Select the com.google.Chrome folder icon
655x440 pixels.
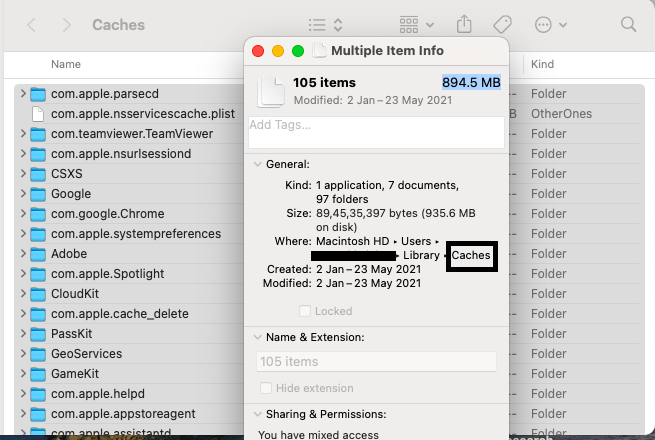[38, 214]
